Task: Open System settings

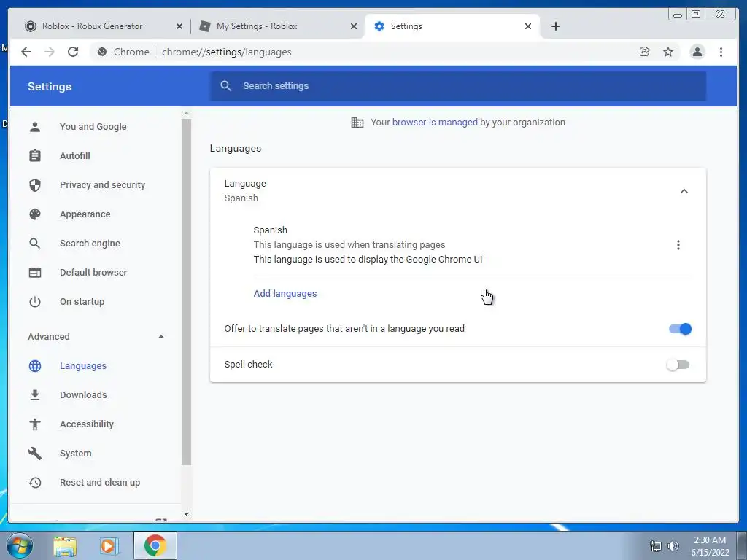Action: click(75, 454)
